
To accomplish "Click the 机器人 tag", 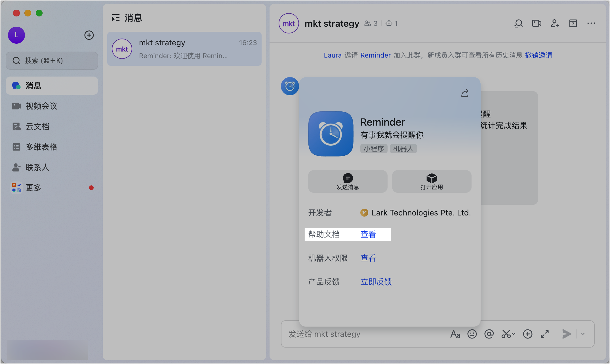I will coord(403,149).
